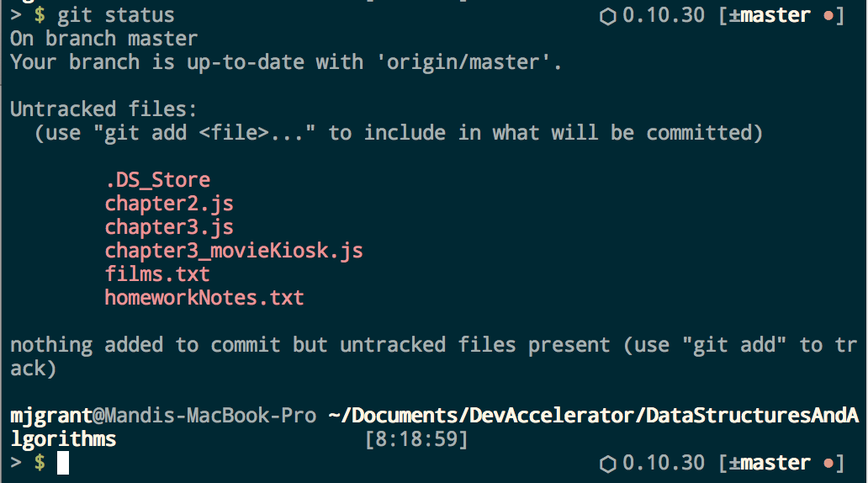Click the white block cursor at the prompt

(63, 463)
